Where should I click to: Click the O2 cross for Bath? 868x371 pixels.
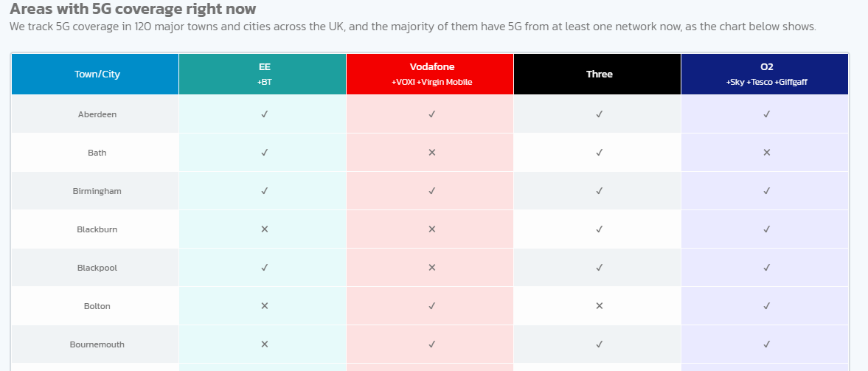tap(767, 152)
